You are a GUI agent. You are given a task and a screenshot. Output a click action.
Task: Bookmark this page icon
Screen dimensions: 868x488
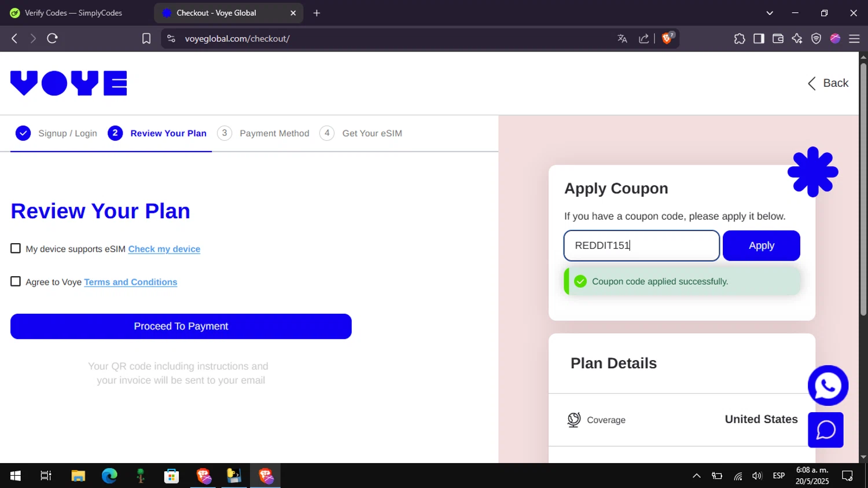146,39
